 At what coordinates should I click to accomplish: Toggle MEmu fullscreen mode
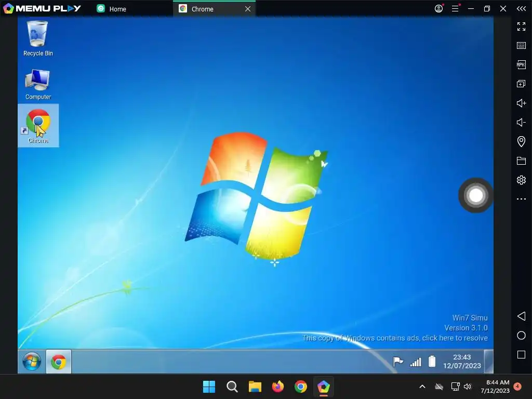(521, 26)
